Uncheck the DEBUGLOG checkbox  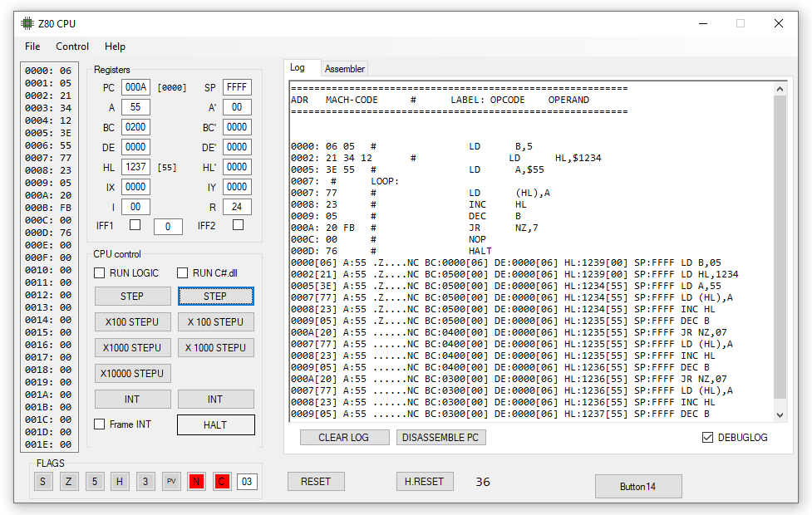click(x=707, y=438)
